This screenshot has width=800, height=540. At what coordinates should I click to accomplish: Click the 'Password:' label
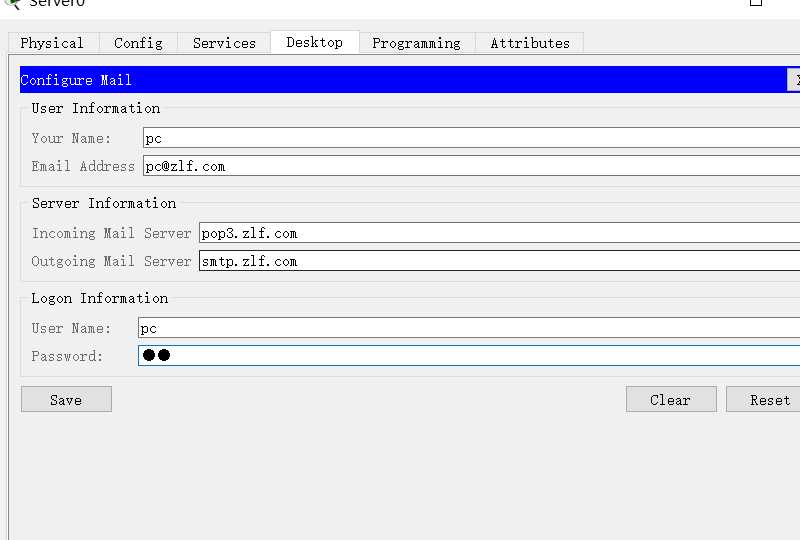[x=67, y=356]
